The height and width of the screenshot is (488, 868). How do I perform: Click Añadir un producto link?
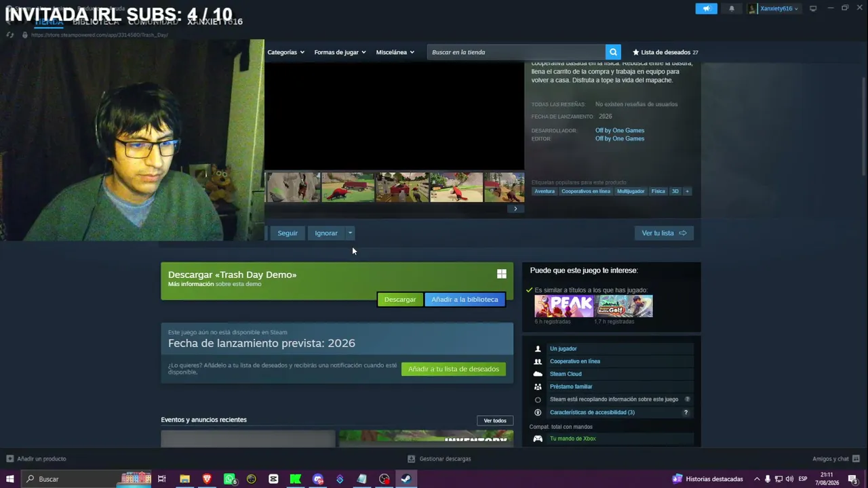coord(41,459)
